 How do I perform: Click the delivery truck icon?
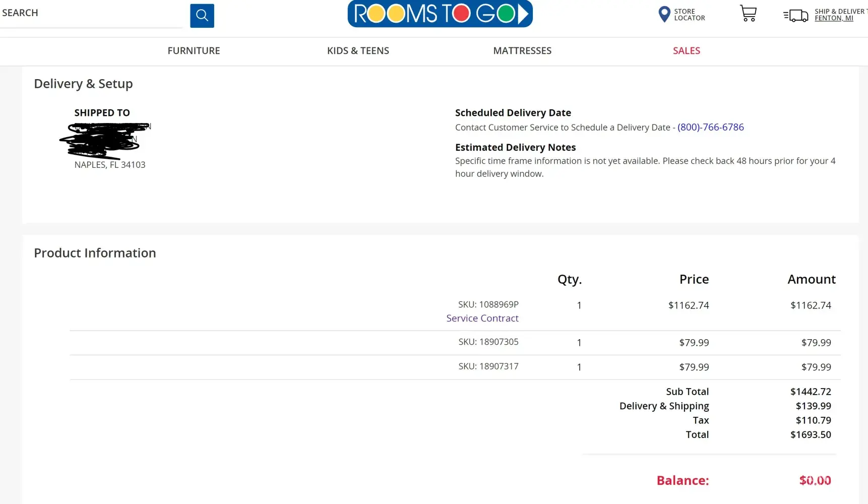(x=796, y=16)
